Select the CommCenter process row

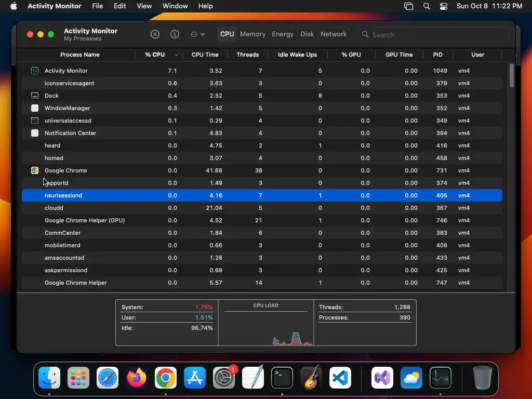click(262, 233)
